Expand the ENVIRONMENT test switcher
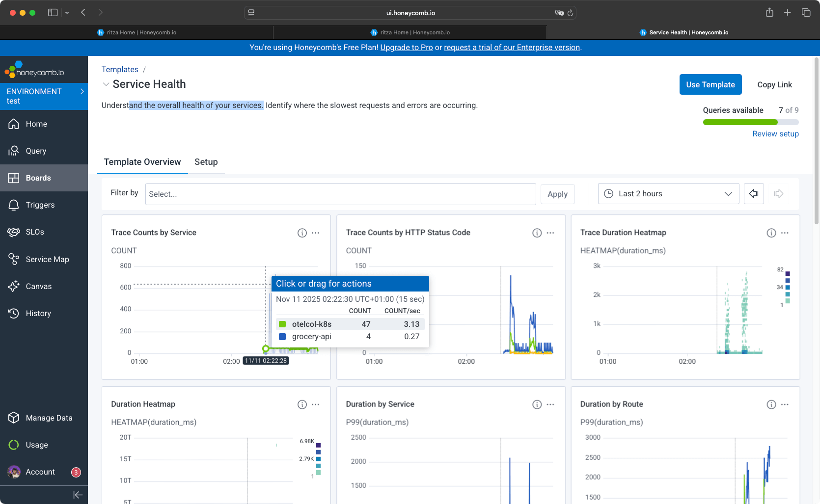The image size is (820, 504). pos(44,96)
